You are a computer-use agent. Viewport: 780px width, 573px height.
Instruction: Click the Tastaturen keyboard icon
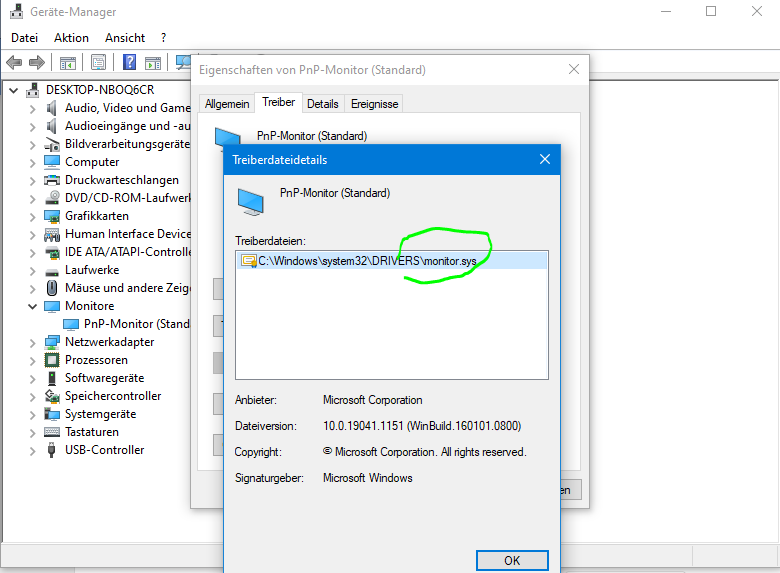click(x=52, y=432)
